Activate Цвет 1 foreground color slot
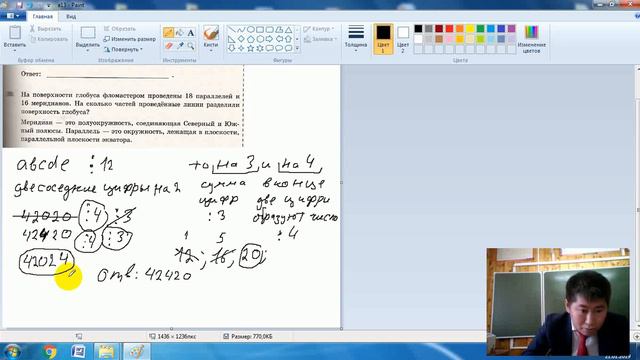 383,39
